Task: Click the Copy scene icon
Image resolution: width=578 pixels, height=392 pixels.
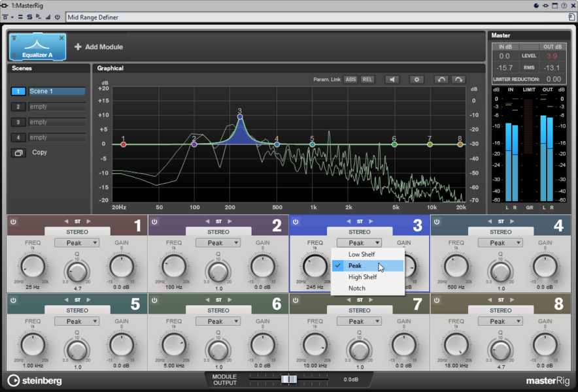Action: pos(18,152)
